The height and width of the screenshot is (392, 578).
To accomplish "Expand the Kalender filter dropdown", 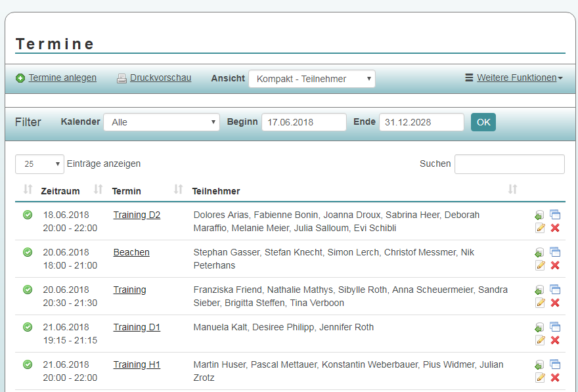I will coord(162,122).
